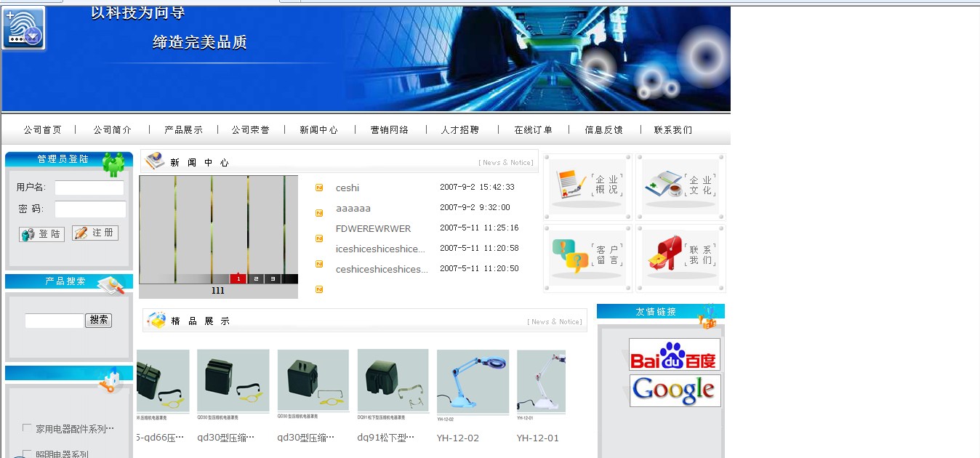Image resolution: width=980 pixels, height=458 pixels.
Task: Click News & Notice link in 新闻中心 header
Action: pyautogui.click(x=505, y=163)
